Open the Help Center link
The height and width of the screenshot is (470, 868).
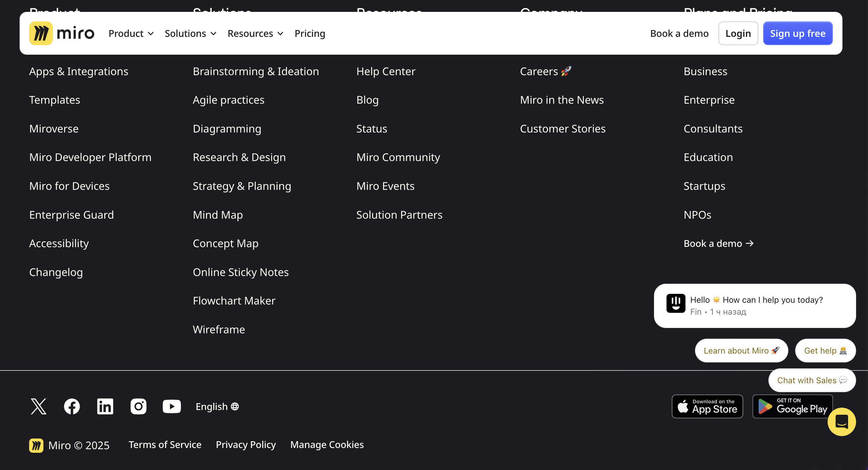(386, 71)
